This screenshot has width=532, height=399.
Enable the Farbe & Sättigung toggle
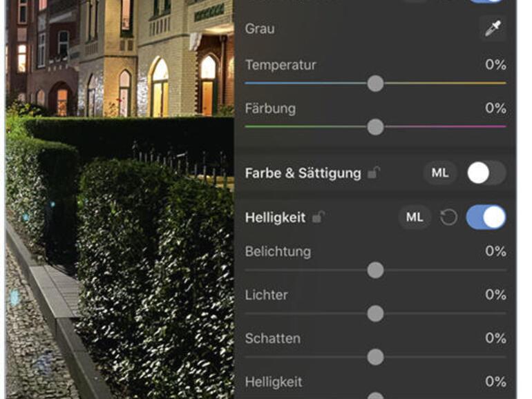tap(486, 173)
